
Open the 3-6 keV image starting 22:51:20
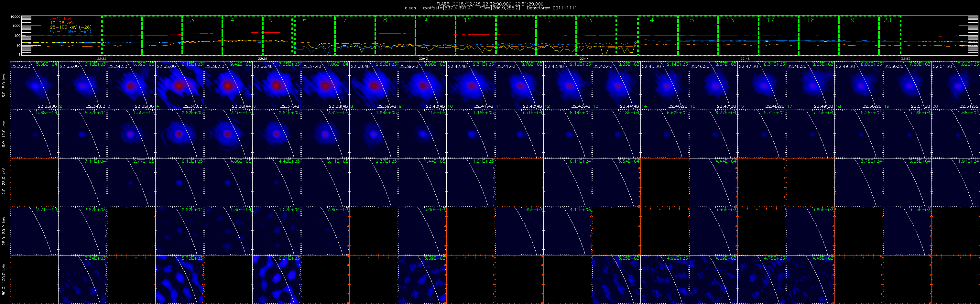(x=956, y=85)
